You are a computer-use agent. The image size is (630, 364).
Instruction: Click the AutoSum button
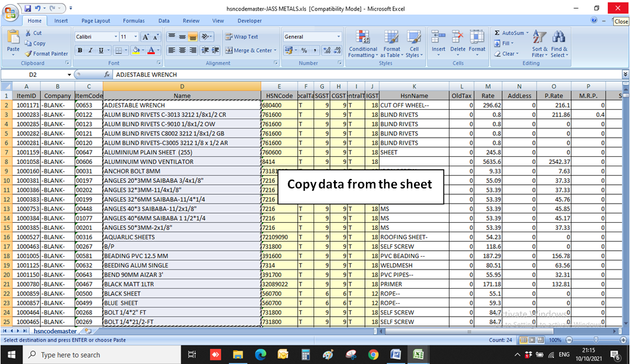[509, 33]
